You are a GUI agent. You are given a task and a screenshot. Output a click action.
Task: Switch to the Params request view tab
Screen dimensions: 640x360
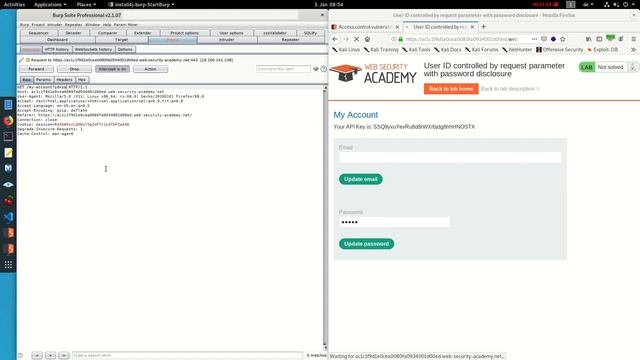(43, 80)
